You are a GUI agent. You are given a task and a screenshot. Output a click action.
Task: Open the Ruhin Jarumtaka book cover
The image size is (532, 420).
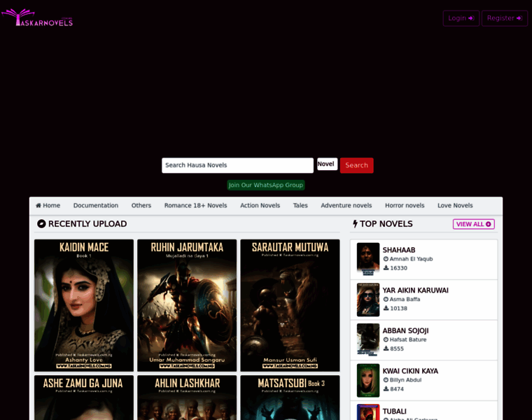[x=187, y=305]
